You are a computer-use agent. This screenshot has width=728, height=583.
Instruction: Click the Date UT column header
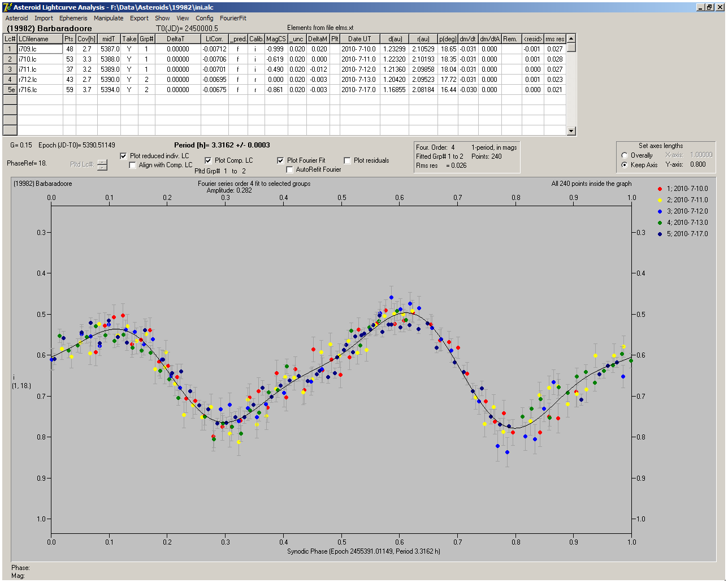click(x=359, y=39)
